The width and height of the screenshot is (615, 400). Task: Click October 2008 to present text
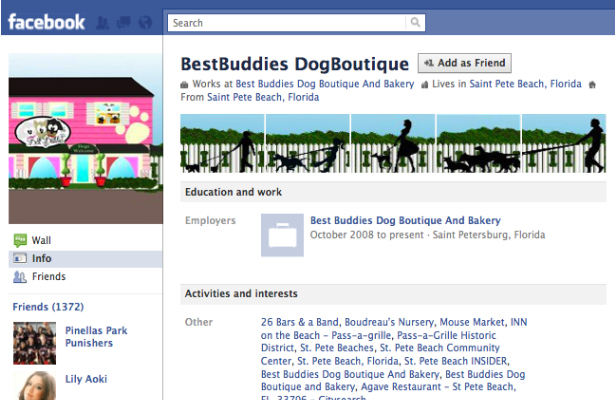(367, 235)
